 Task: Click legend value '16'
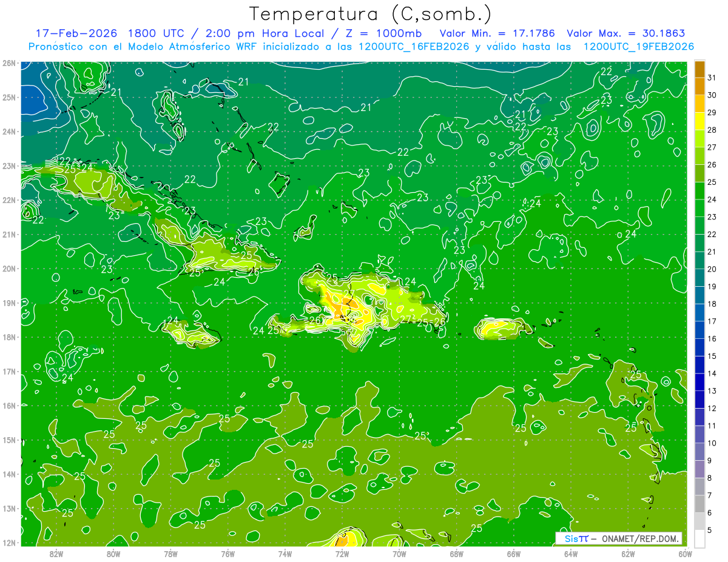click(712, 338)
